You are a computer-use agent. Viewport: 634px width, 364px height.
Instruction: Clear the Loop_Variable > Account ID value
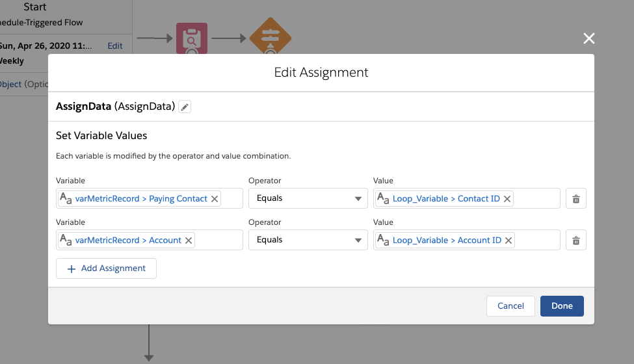pos(509,240)
